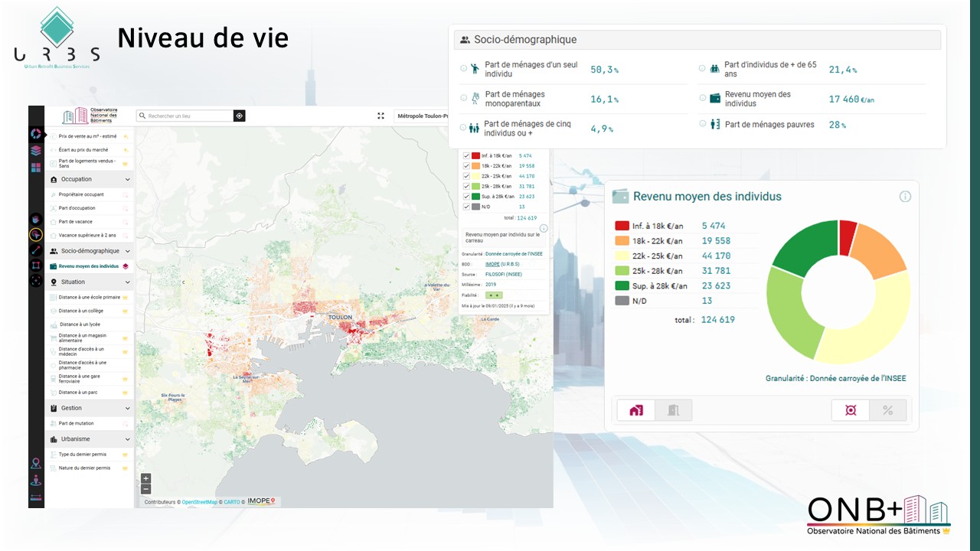Open the indicators donut icon in sidebar
This screenshot has height=551, width=980.
36,134
